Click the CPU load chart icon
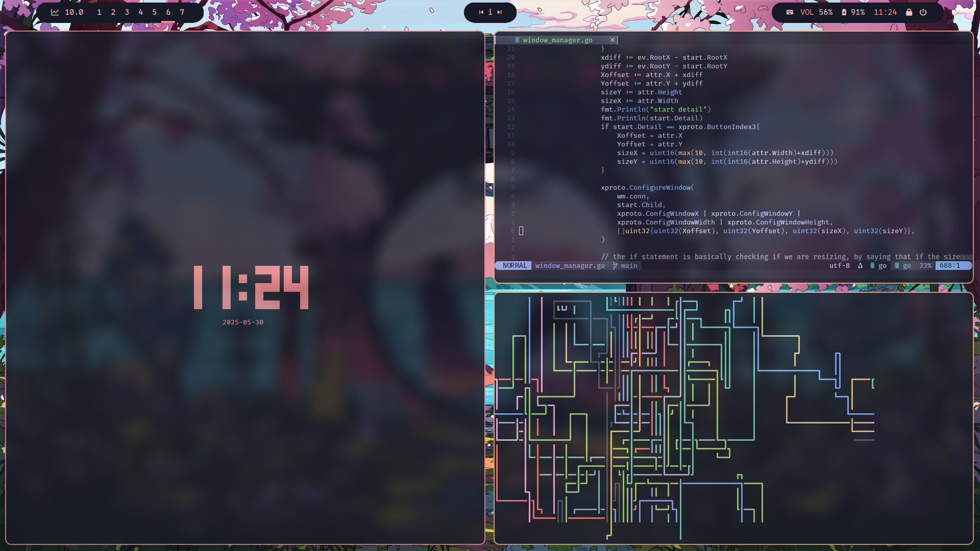Image resolution: width=980 pixels, height=551 pixels. pyautogui.click(x=55, y=12)
